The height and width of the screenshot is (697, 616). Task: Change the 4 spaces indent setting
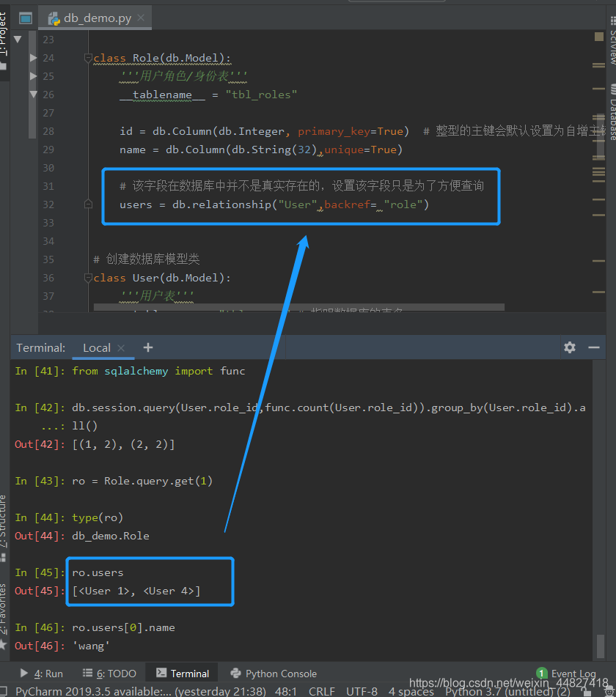[411, 692]
